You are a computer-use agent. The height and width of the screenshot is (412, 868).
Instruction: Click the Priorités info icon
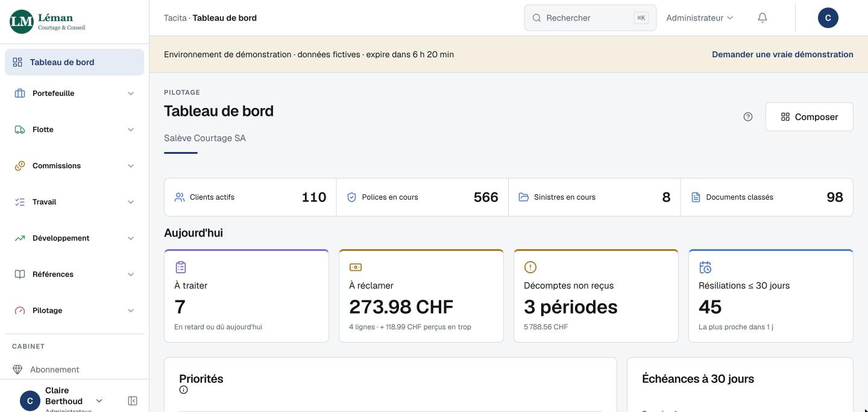click(184, 390)
